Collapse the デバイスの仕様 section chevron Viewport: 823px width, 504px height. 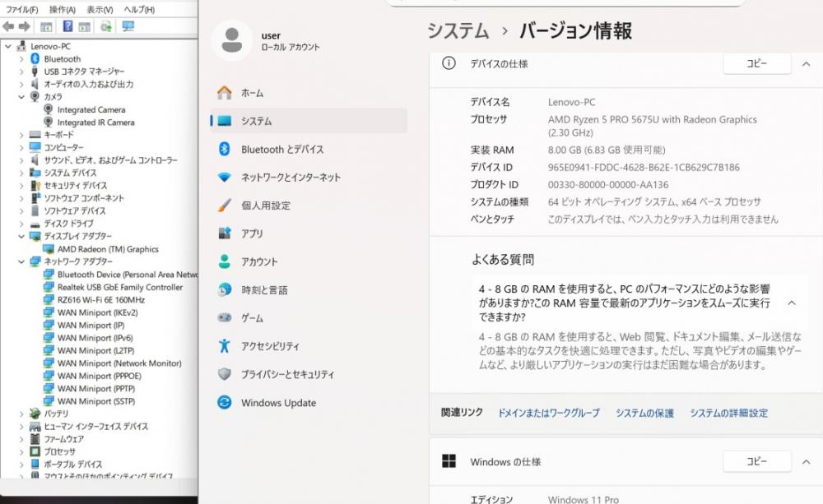tap(807, 64)
